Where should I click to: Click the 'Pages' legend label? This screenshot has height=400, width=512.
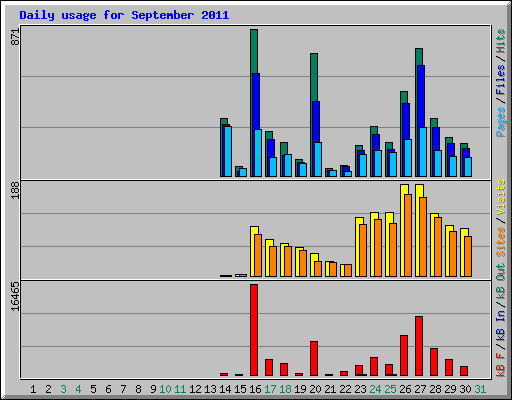point(500,122)
